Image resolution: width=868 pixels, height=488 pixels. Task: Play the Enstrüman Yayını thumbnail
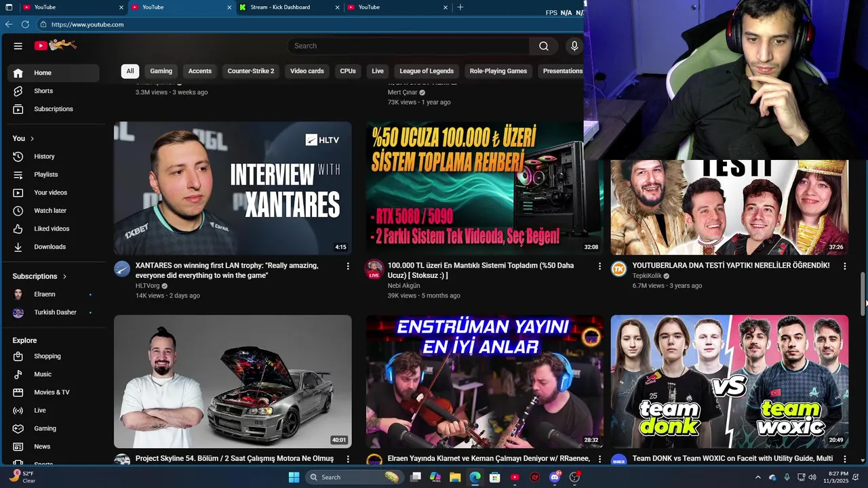[485, 382]
